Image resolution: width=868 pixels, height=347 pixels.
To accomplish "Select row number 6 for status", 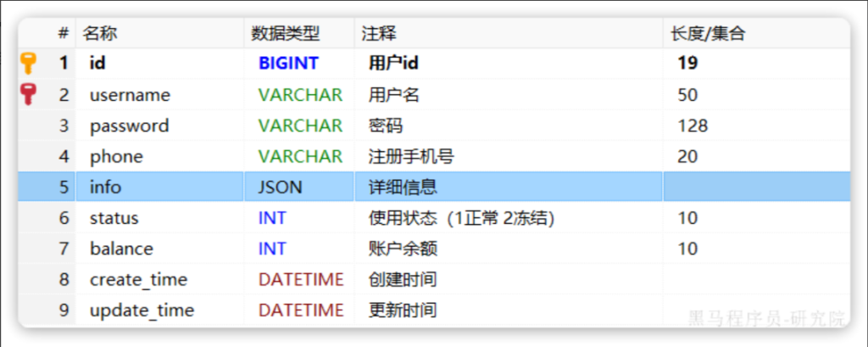I will 64,218.
